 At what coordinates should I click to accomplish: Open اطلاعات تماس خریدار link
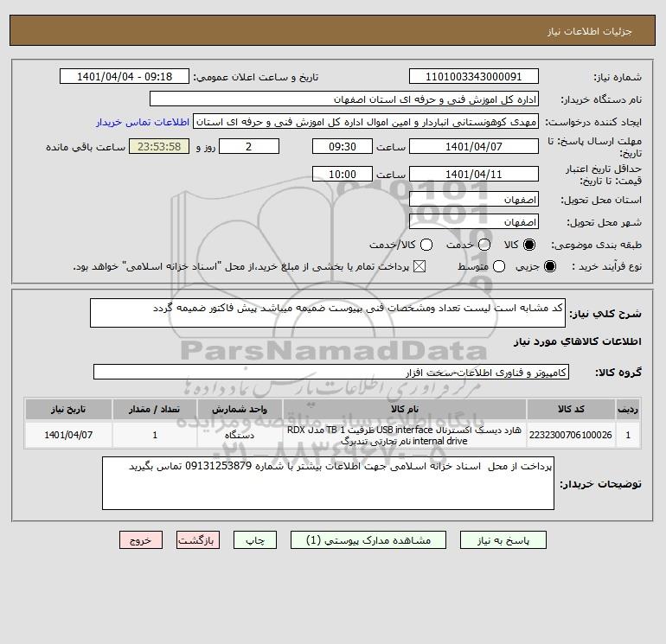(143, 122)
